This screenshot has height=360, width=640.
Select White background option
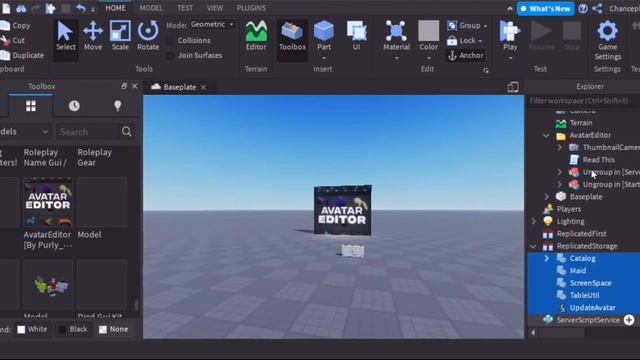tap(32, 329)
